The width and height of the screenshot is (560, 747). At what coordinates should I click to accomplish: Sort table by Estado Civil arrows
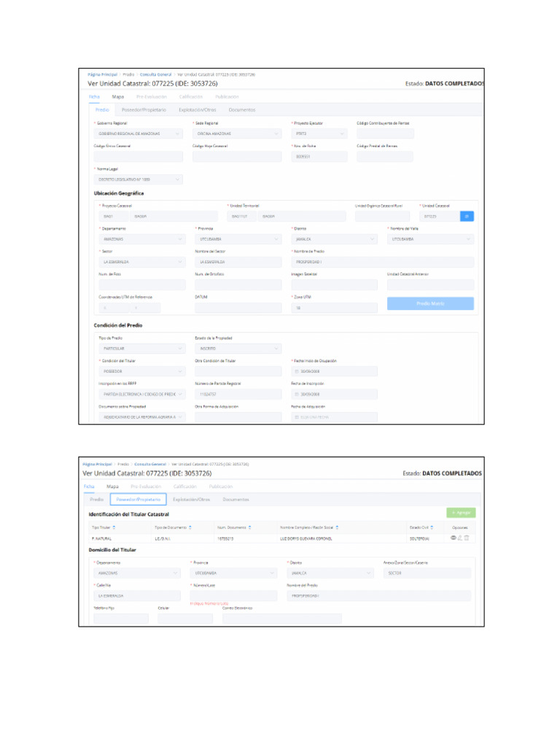(432, 527)
